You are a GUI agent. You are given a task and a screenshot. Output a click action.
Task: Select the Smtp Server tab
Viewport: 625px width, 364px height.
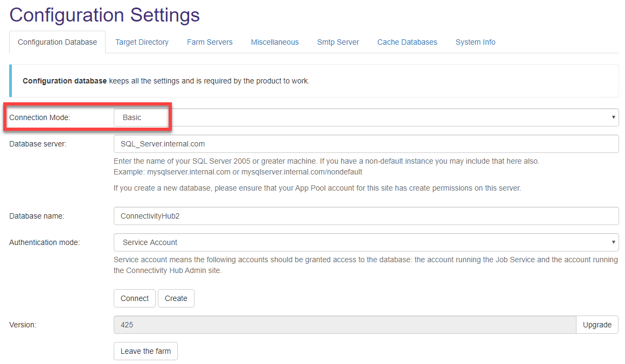pos(338,42)
